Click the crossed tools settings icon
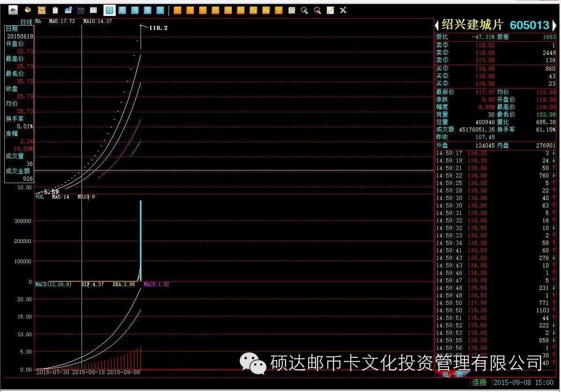The width and height of the screenshot is (561, 392). point(343,10)
